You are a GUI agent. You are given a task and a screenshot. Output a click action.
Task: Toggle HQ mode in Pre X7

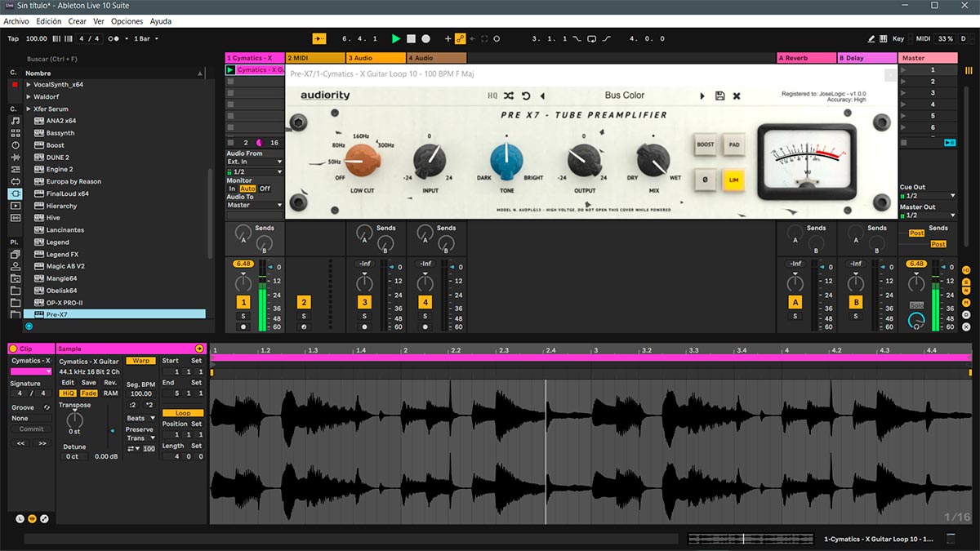(x=492, y=96)
